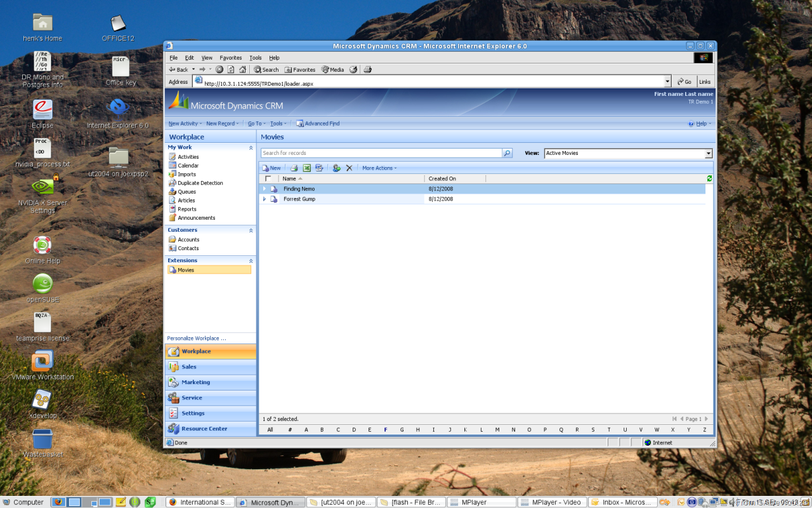Click the IE Stop button
Image resolution: width=812 pixels, height=508 pixels.
219,70
